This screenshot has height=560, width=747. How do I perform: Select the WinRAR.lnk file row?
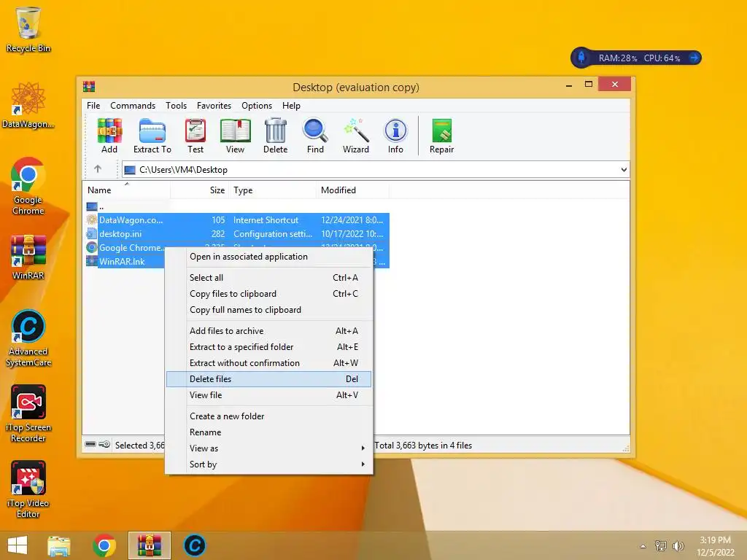point(125,262)
